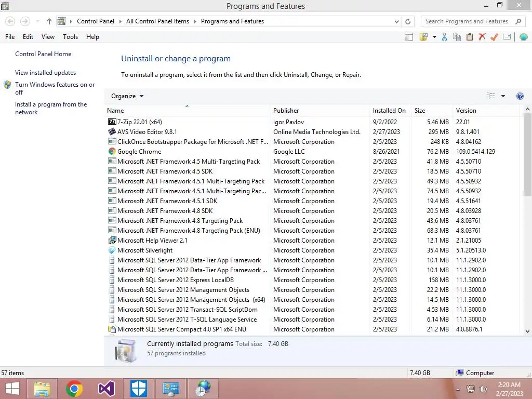Open the View menu
This screenshot has width=532, height=399.
point(48,37)
